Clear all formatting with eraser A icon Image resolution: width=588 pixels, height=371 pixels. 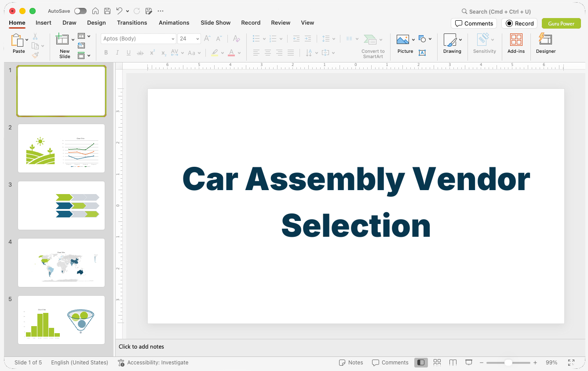point(237,39)
